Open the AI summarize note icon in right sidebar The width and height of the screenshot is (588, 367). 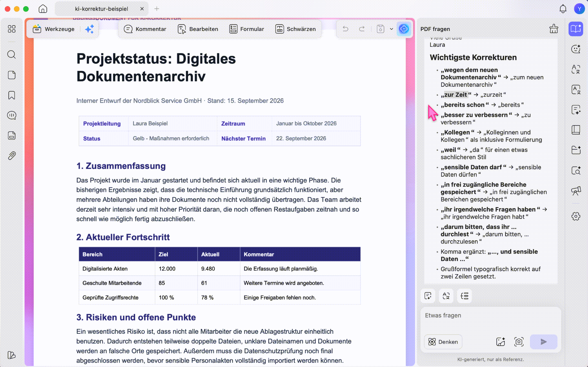coord(576,110)
